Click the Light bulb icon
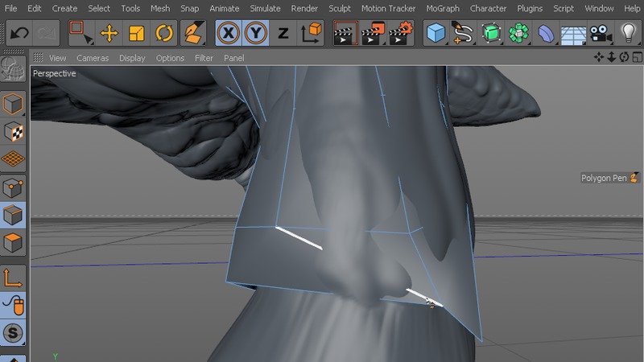Screen dimensions: 644x362 (x=628, y=34)
